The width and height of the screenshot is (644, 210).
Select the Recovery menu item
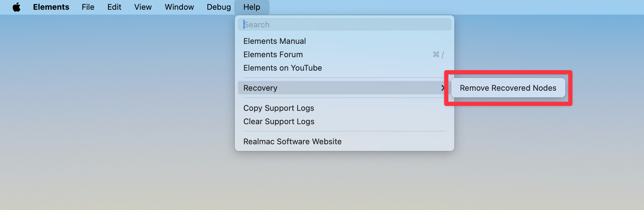click(260, 88)
